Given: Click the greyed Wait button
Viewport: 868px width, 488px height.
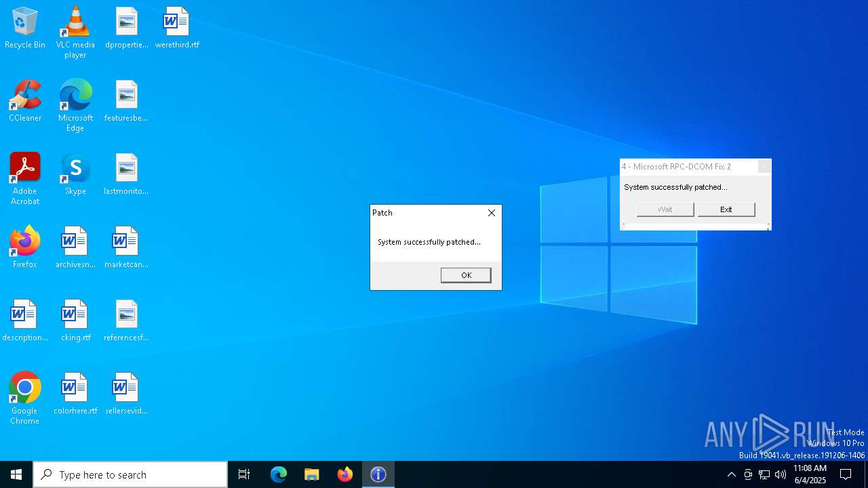Looking at the screenshot, I should pos(665,209).
